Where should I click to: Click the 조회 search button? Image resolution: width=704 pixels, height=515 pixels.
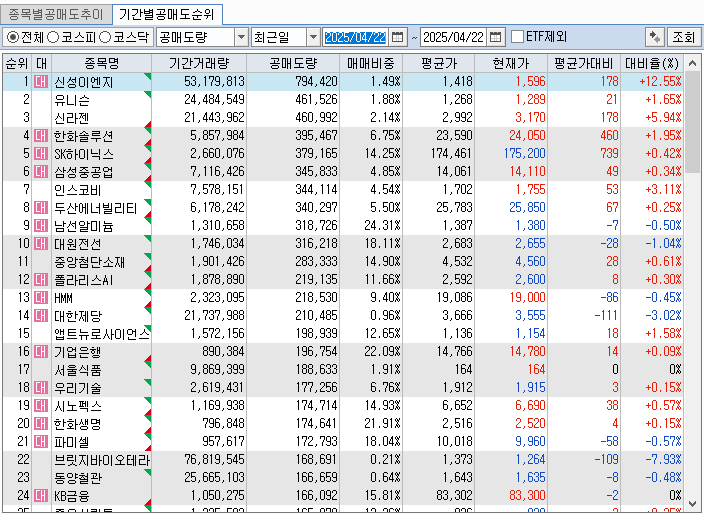(x=684, y=37)
